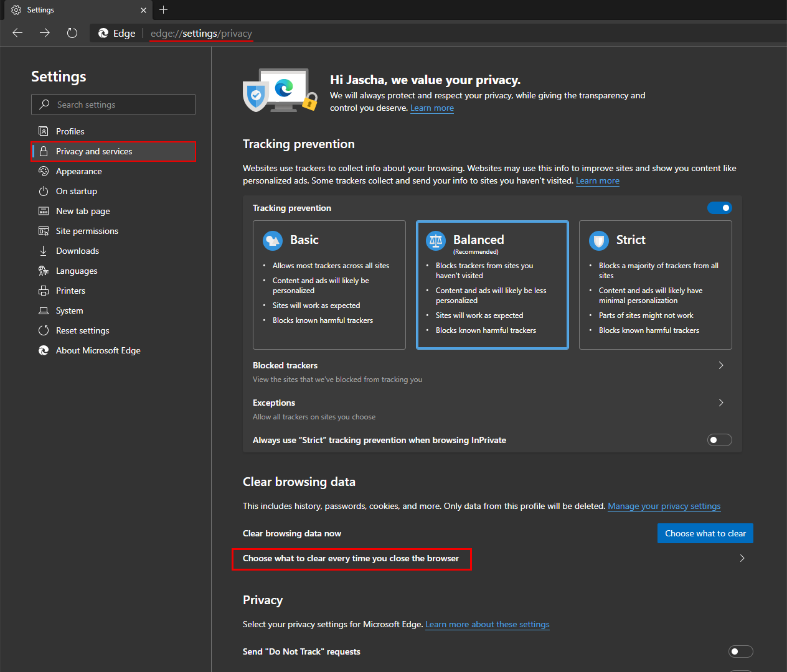Click the Strict shield icon

coord(599,240)
